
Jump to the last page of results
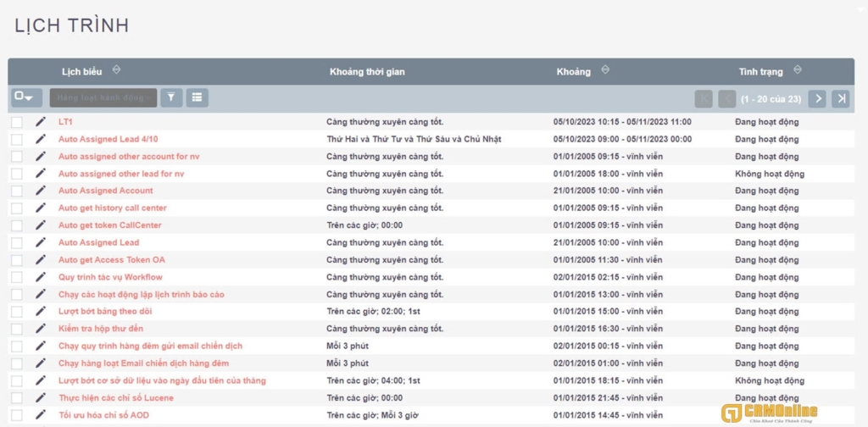[x=840, y=99]
